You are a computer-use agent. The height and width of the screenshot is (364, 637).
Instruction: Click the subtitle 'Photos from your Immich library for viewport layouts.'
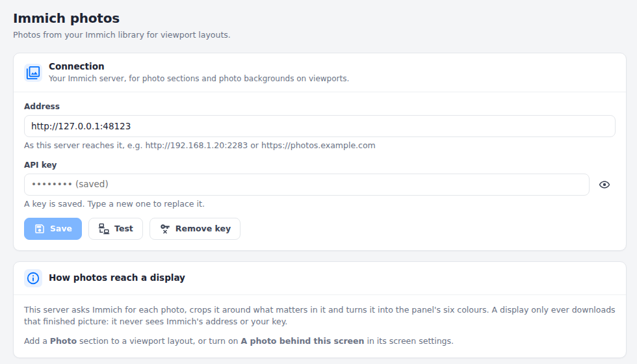tap(122, 35)
